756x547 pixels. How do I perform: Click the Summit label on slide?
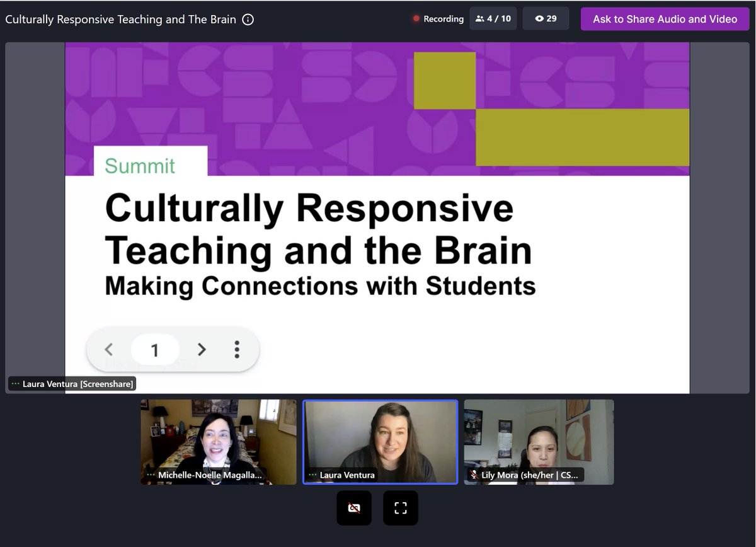tap(140, 166)
